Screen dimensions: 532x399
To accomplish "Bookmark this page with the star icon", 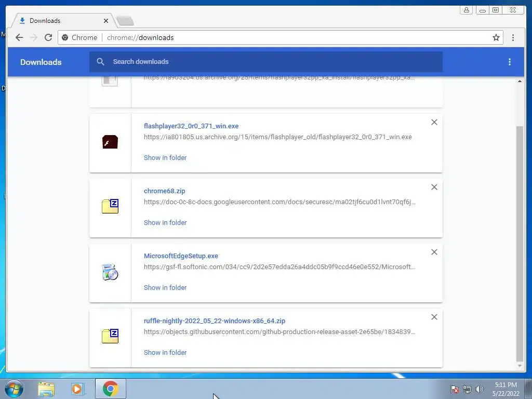I will coord(496,37).
